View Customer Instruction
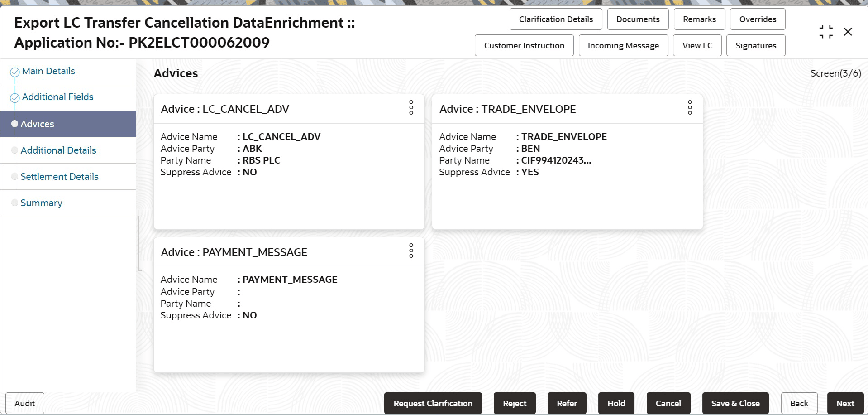Image resolution: width=868 pixels, height=415 pixels. pyautogui.click(x=524, y=46)
